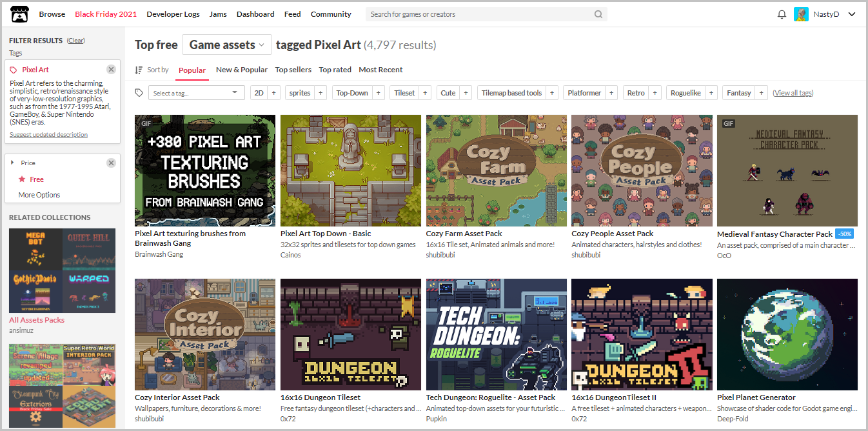Image resolution: width=868 pixels, height=431 pixels.
Task: Open Medieval Fantasy Character Pack thumbnail
Action: click(787, 170)
